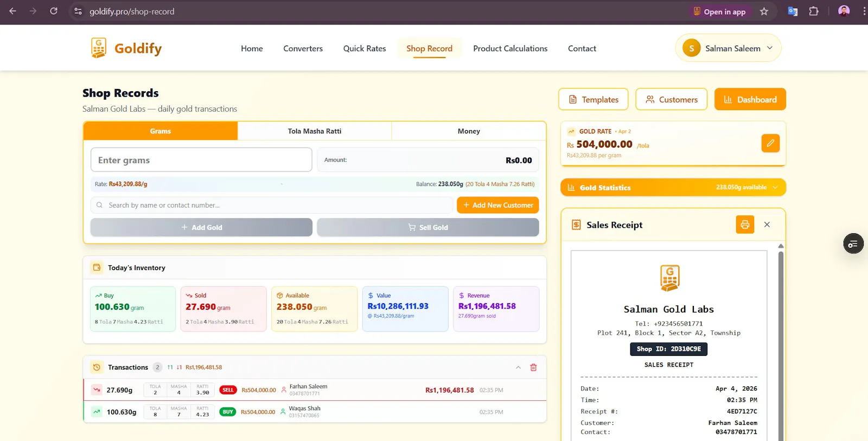Click the transactions count badge 2
Screen dimensions: 868x441
157,367
